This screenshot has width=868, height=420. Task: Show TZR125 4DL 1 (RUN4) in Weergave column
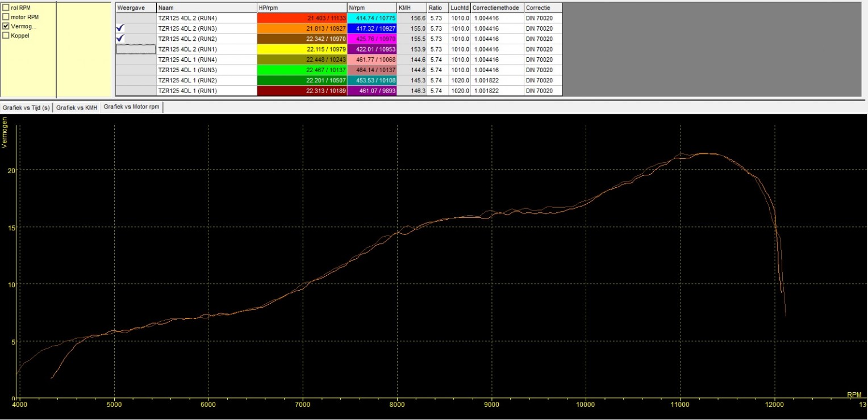[136, 59]
